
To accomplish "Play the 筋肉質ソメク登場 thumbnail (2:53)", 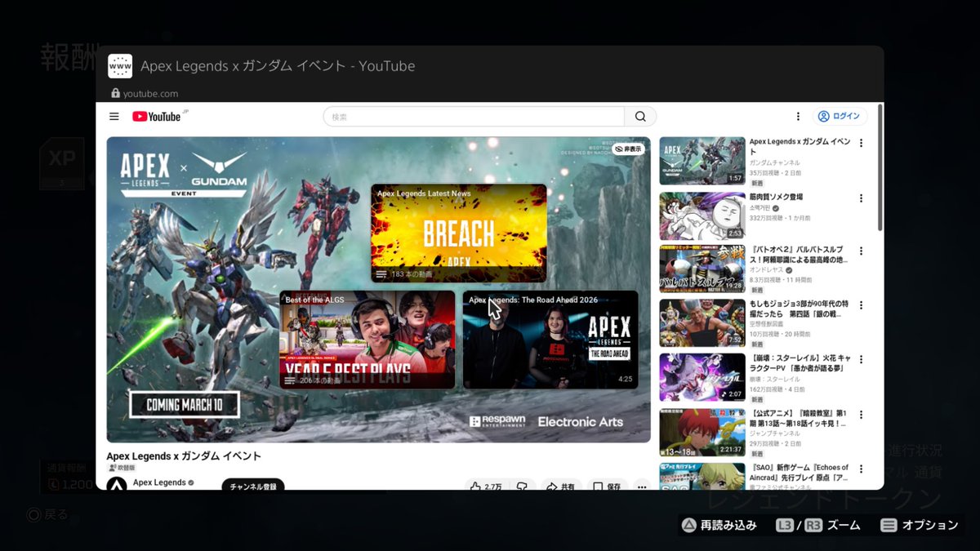I will click(x=702, y=216).
